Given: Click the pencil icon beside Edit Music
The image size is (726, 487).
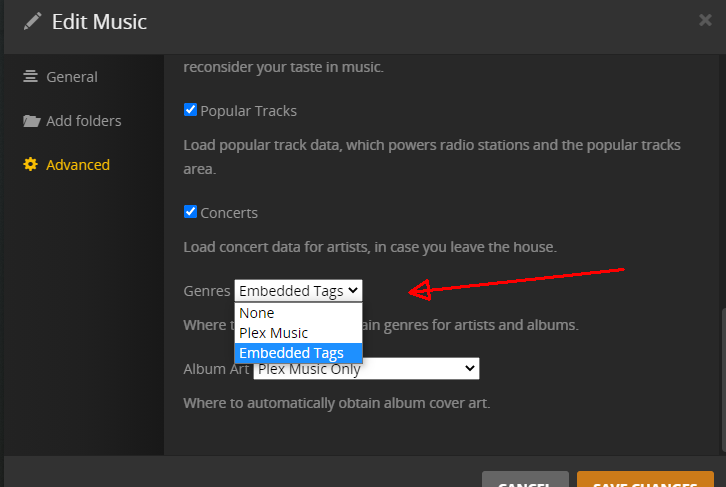Looking at the screenshot, I should (x=34, y=20).
